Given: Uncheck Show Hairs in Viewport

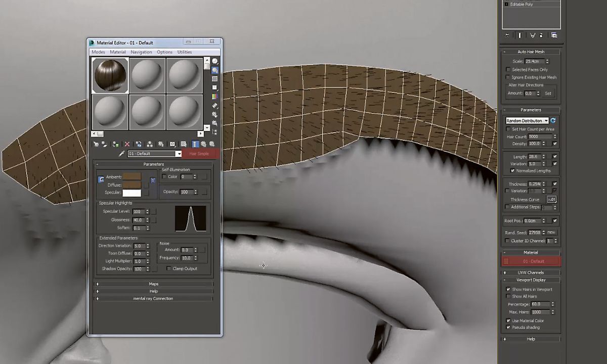Looking at the screenshot, I should click(x=508, y=289).
